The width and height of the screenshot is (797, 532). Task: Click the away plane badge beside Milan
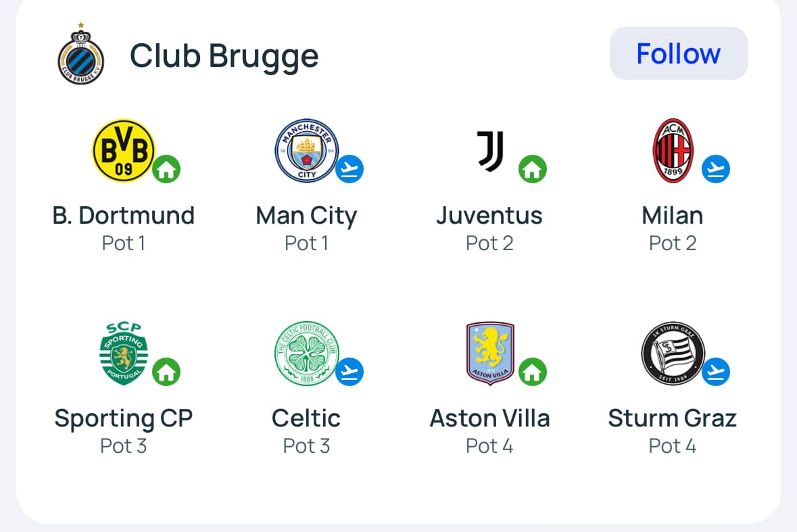point(716,169)
